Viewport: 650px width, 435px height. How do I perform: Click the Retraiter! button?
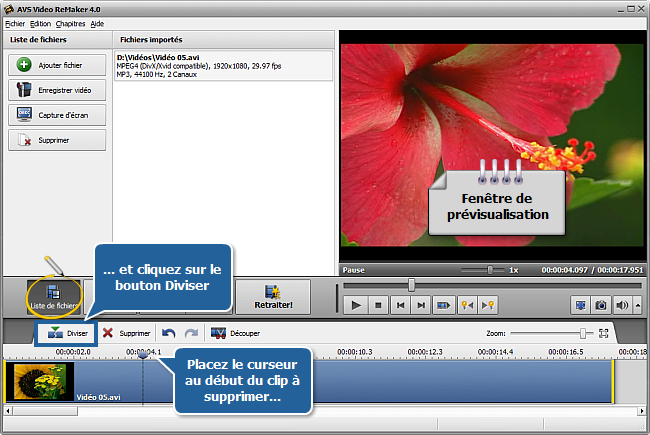[272, 297]
